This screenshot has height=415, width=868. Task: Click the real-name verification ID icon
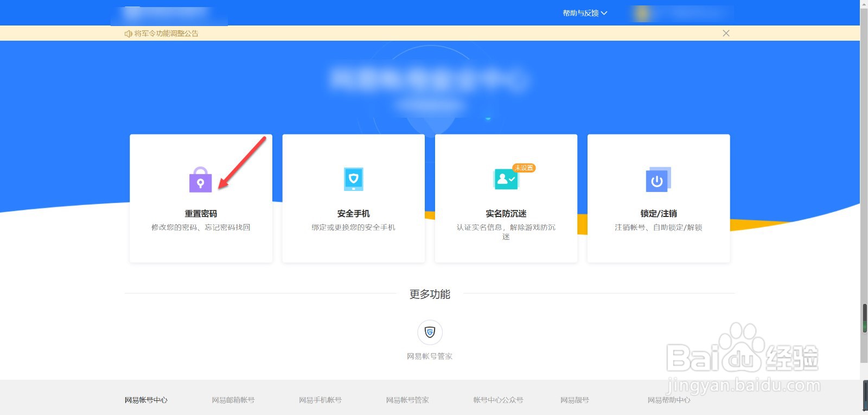coord(506,179)
